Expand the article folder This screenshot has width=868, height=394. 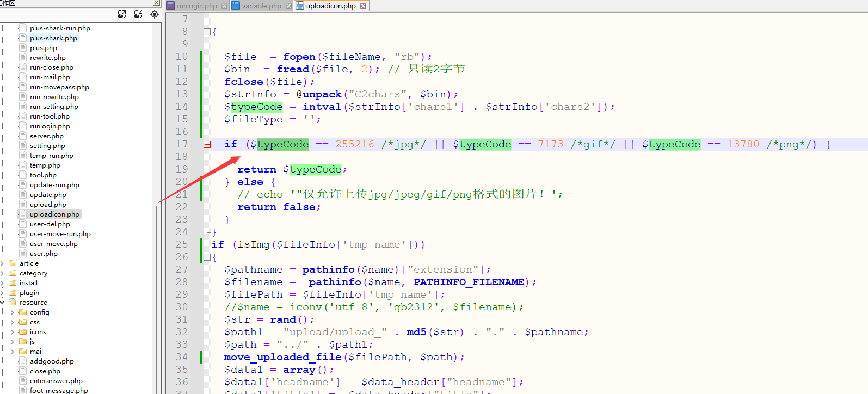point(3,263)
